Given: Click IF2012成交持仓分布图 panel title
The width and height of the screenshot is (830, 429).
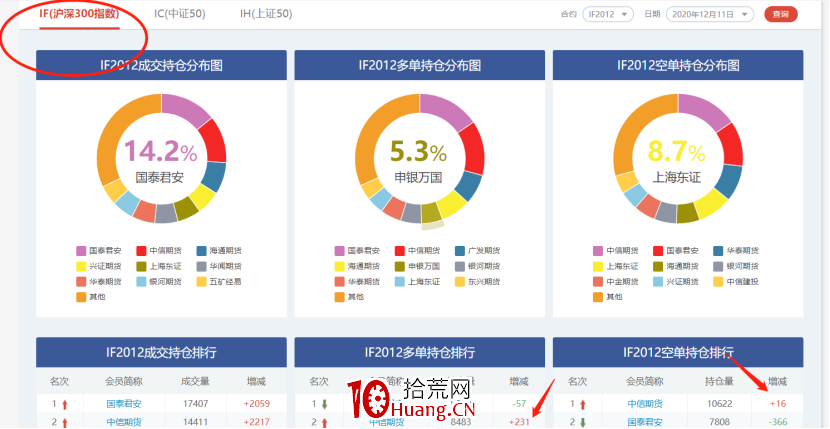Looking at the screenshot, I should [161, 65].
